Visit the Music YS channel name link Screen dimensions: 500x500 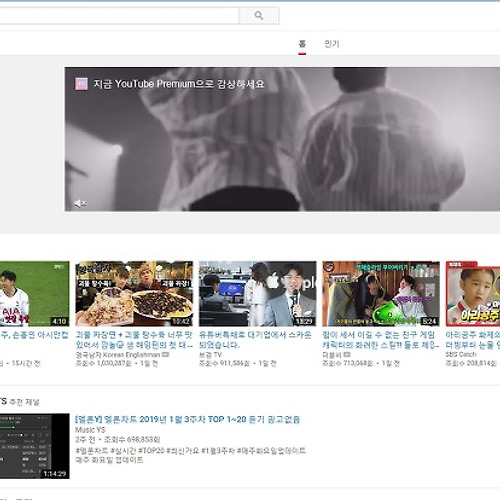[x=90, y=430]
